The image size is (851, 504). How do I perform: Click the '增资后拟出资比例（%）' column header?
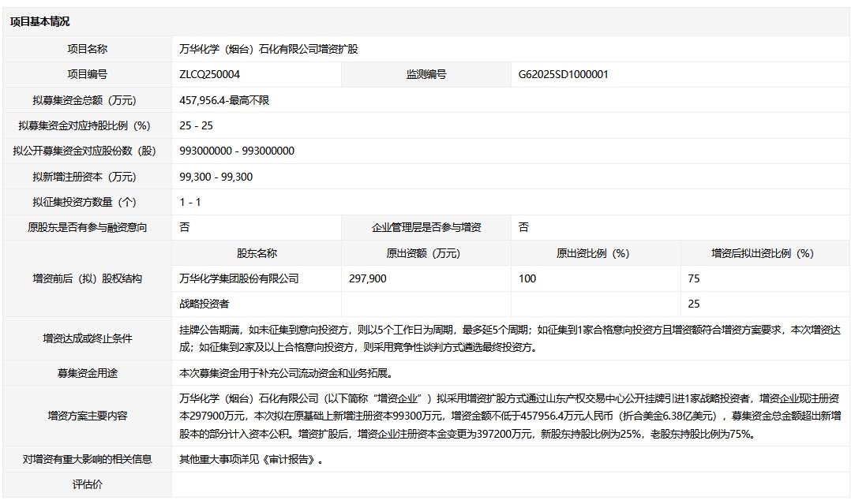pos(765,253)
